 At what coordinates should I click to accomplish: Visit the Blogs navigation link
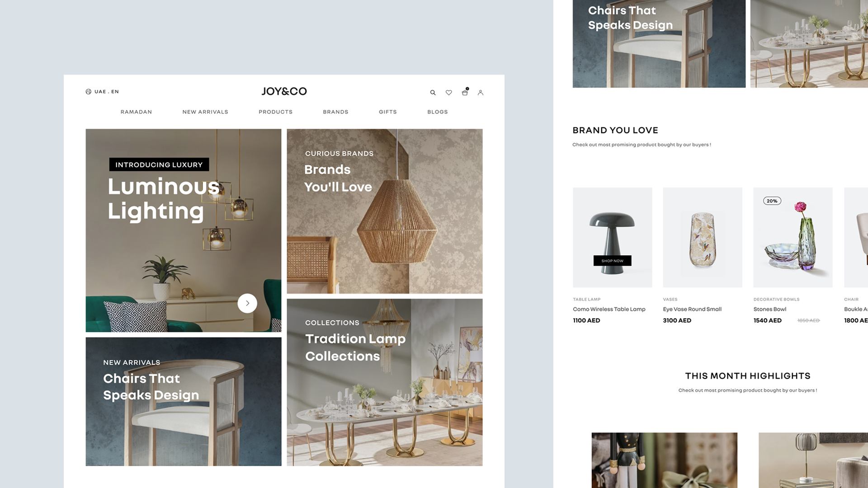point(437,112)
